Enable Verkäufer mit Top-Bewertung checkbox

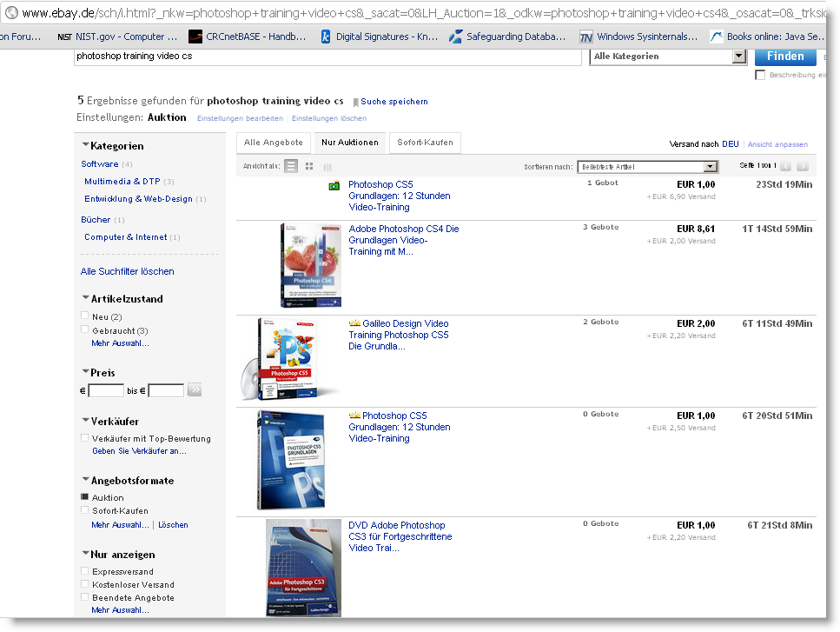tap(84, 437)
